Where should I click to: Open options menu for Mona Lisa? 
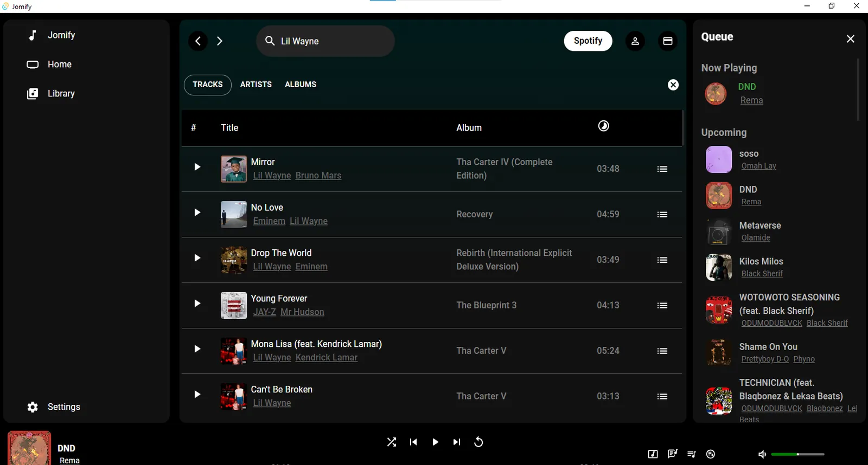click(662, 351)
